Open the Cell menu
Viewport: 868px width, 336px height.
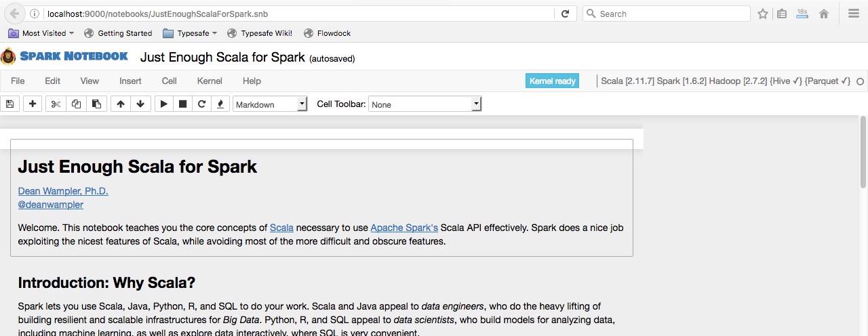pyautogui.click(x=170, y=81)
